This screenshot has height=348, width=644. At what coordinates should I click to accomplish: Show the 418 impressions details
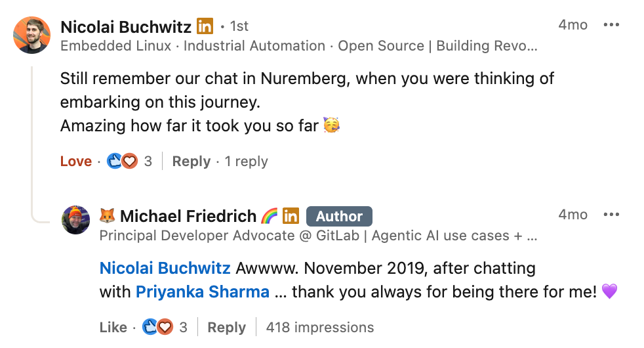point(319,327)
